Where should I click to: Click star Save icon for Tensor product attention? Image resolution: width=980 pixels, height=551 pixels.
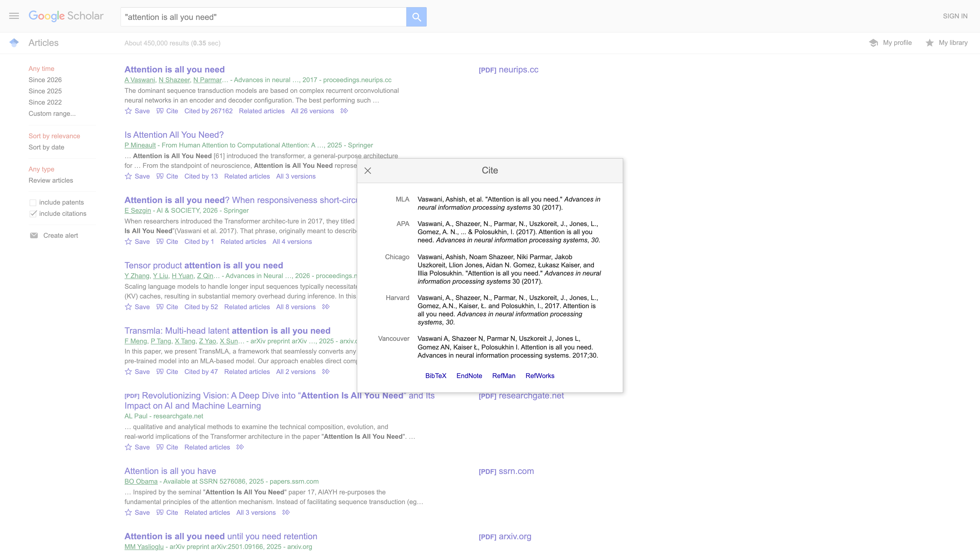pyautogui.click(x=128, y=306)
